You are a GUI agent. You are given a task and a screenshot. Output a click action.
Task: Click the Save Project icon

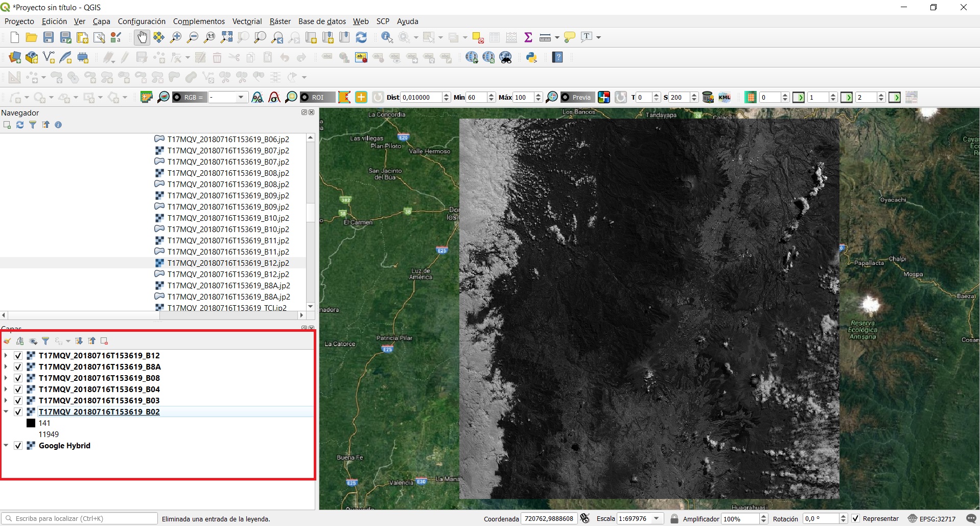pos(49,37)
